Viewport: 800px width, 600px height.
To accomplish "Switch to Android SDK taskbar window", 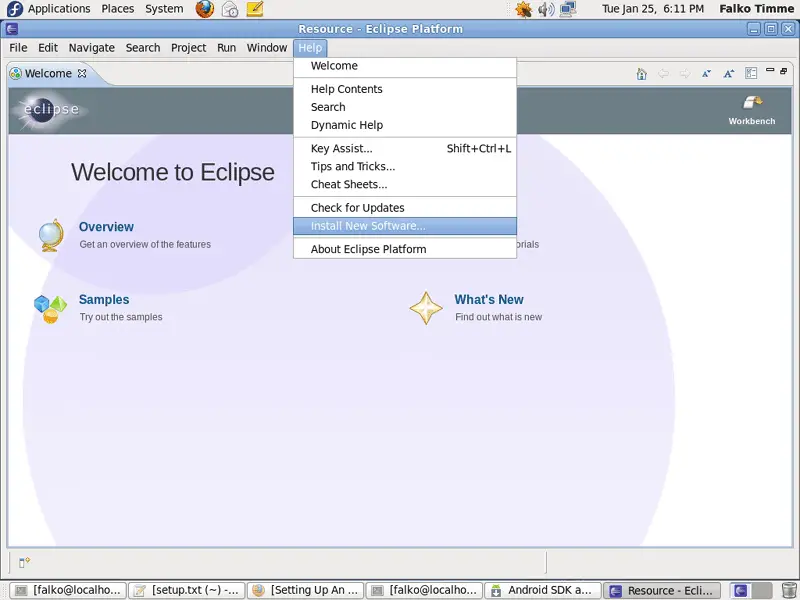I will [x=542, y=590].
